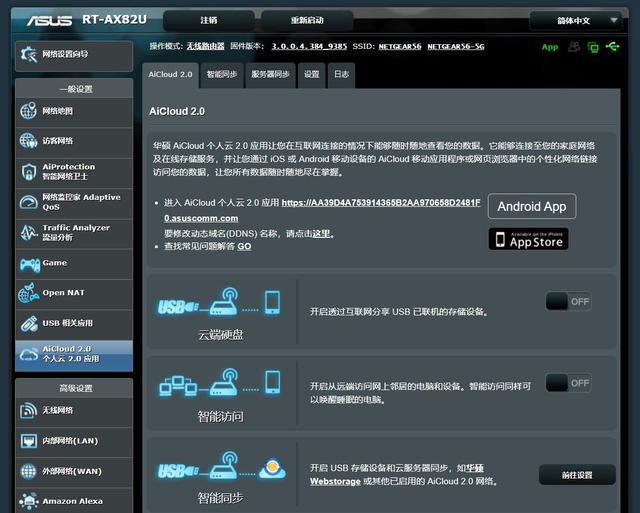640x513 pixels.
Task: Click the USB application icon
Action: [x=29, y=323]
